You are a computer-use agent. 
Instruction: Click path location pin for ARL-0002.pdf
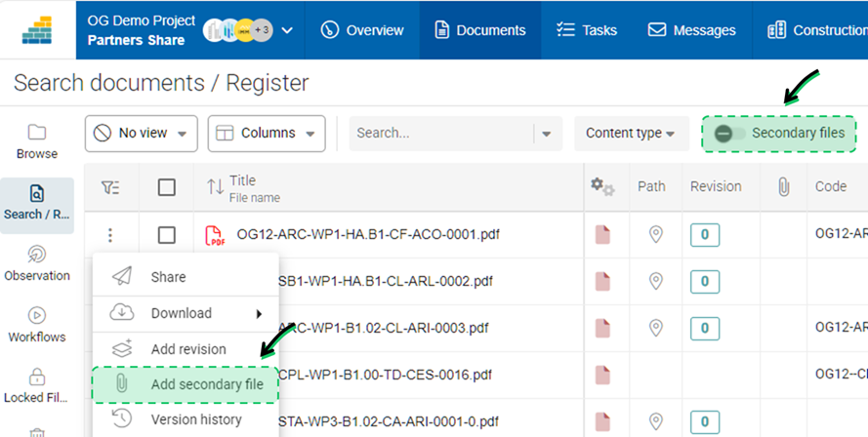[655, 281]
